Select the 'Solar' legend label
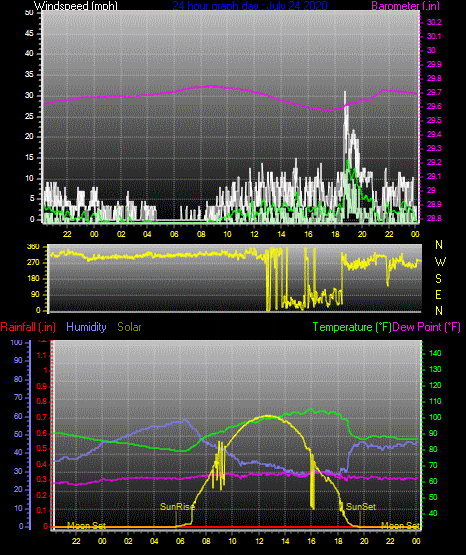 [129, 327]
